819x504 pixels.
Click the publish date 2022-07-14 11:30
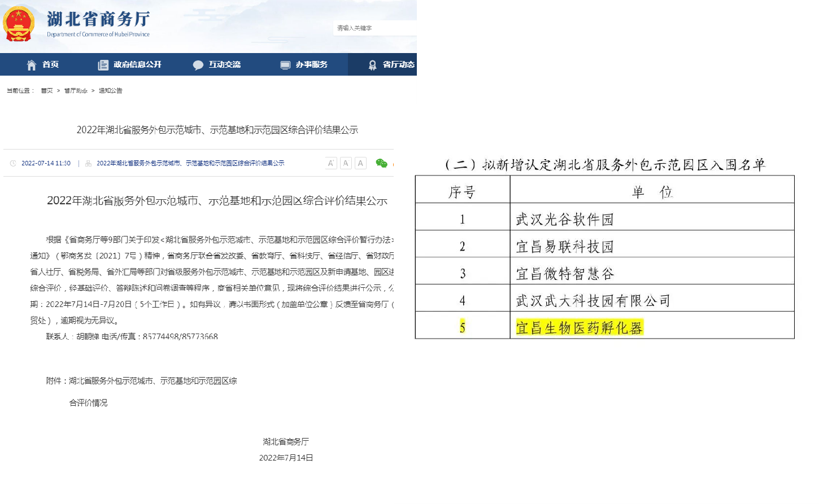point(46,163)
